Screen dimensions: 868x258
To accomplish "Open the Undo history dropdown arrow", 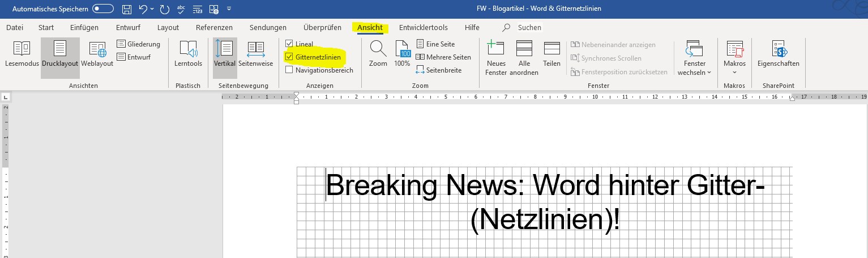I will tap(152, 9).
